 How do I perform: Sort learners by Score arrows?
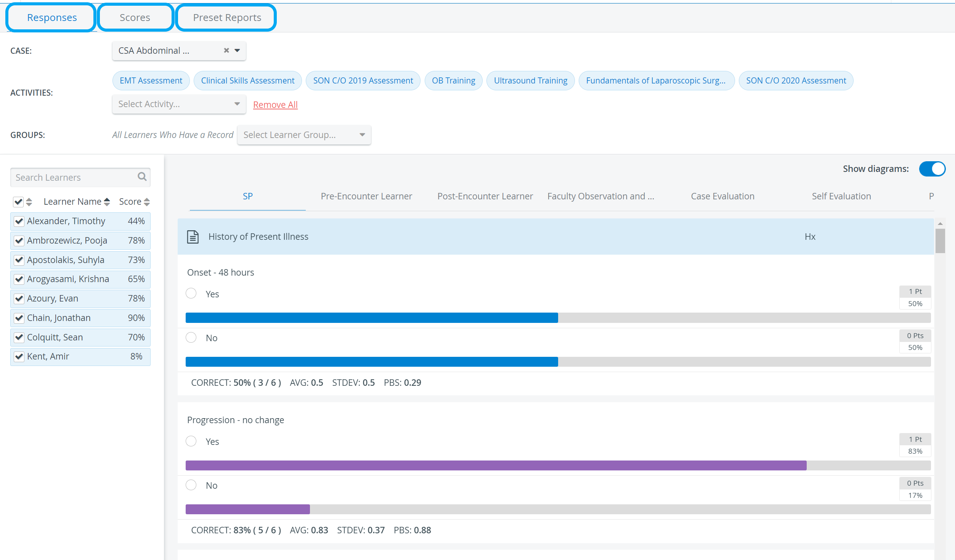(147, 202)
